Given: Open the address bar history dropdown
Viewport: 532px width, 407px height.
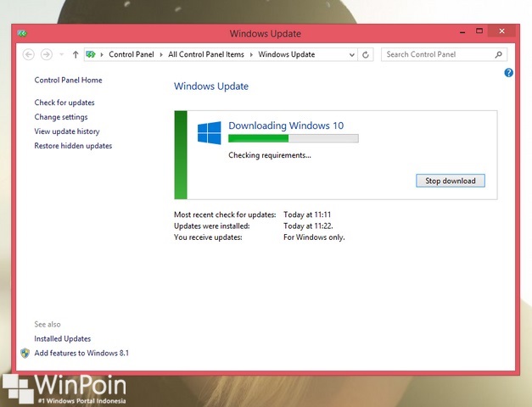Looking at the screenshot, I should coord(352,54).
